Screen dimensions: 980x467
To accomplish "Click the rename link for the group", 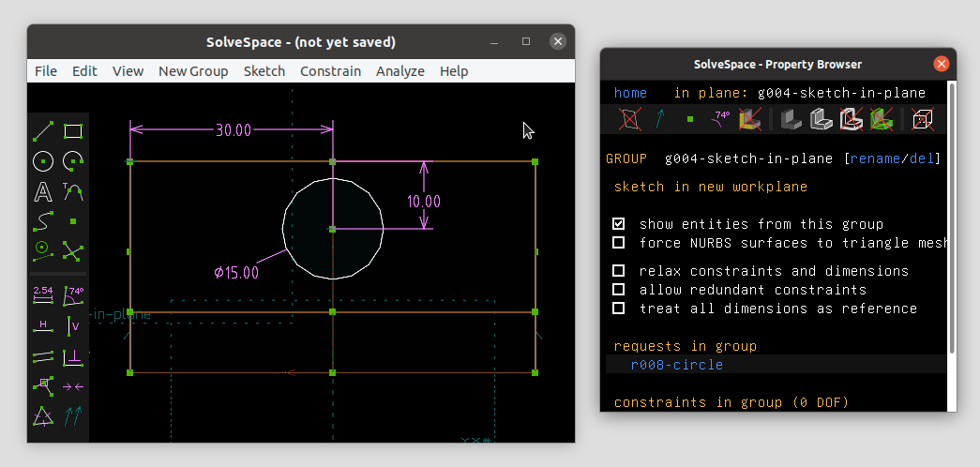I will tap(875, 158).
